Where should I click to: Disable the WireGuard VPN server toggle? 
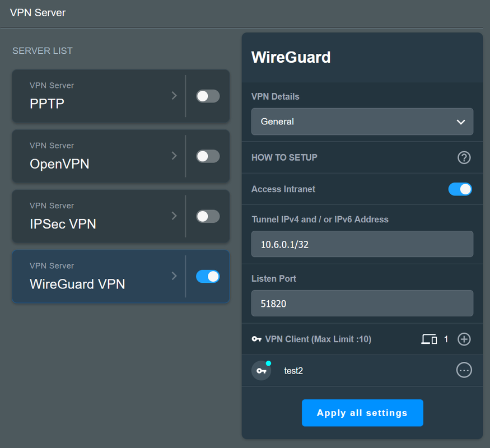[x=208, y=277]
